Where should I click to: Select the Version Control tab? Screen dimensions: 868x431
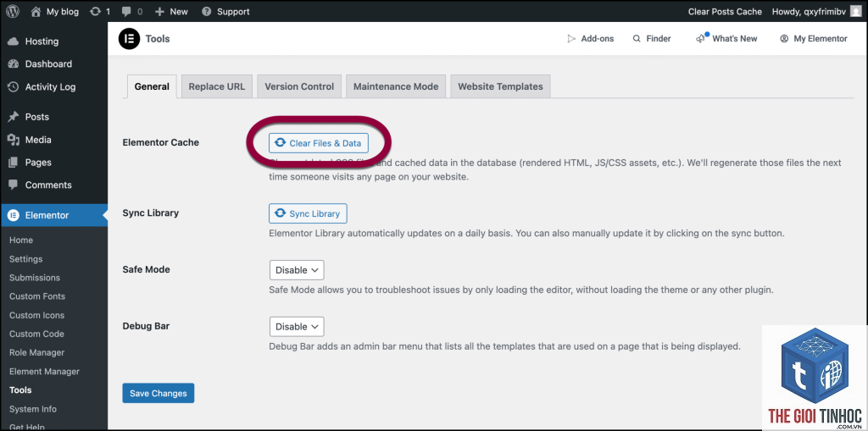pyautogui.click(x=299, y=86)
